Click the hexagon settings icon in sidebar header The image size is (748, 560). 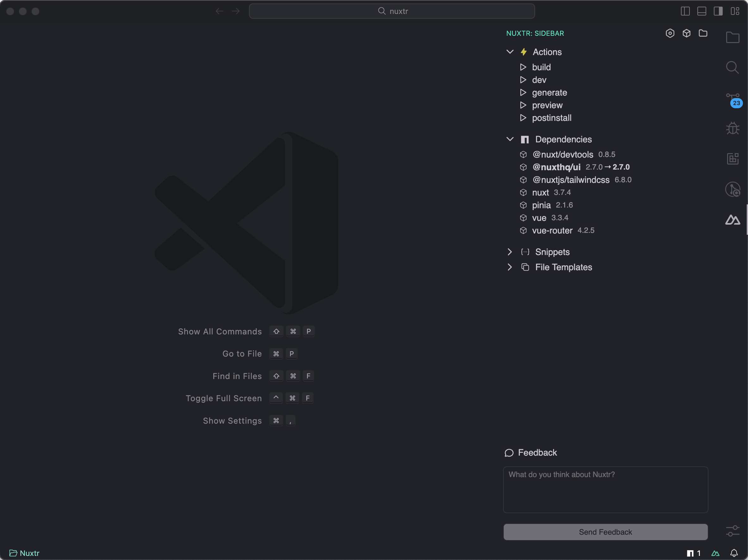(670, 33)
